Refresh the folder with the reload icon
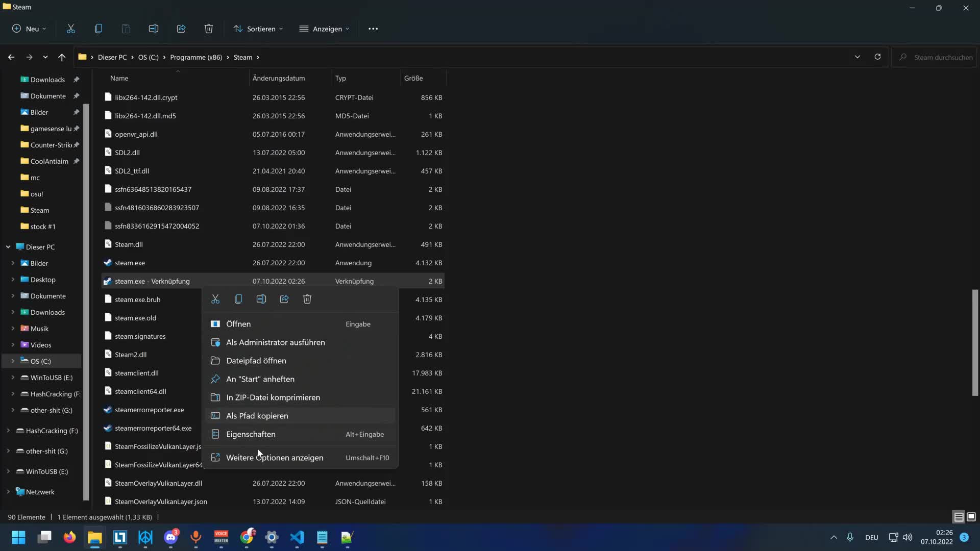980x551 pixels. (x=877, y=57)
